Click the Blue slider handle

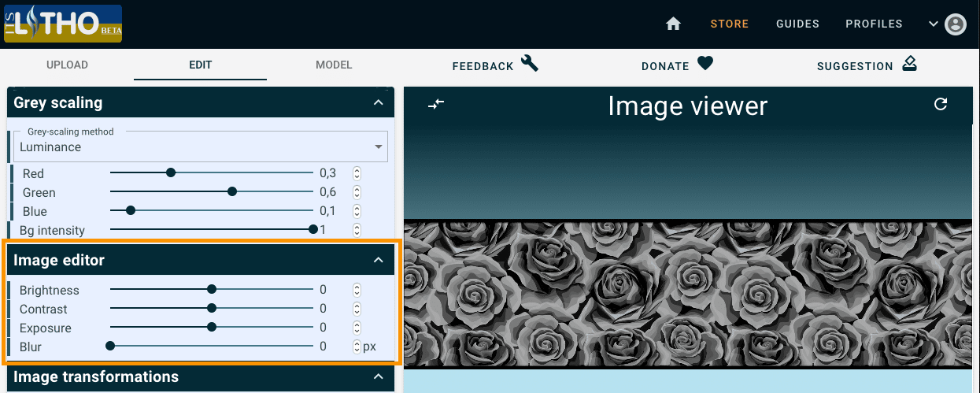point(131,211)
